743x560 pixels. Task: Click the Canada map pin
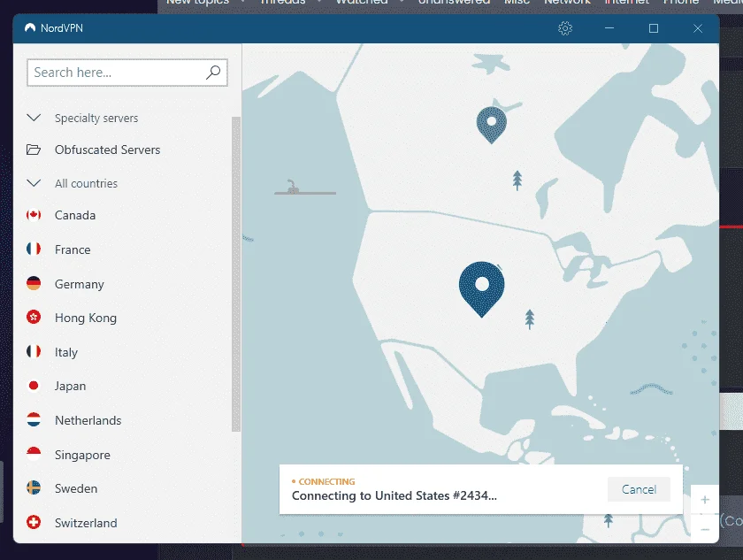(492, 125)
